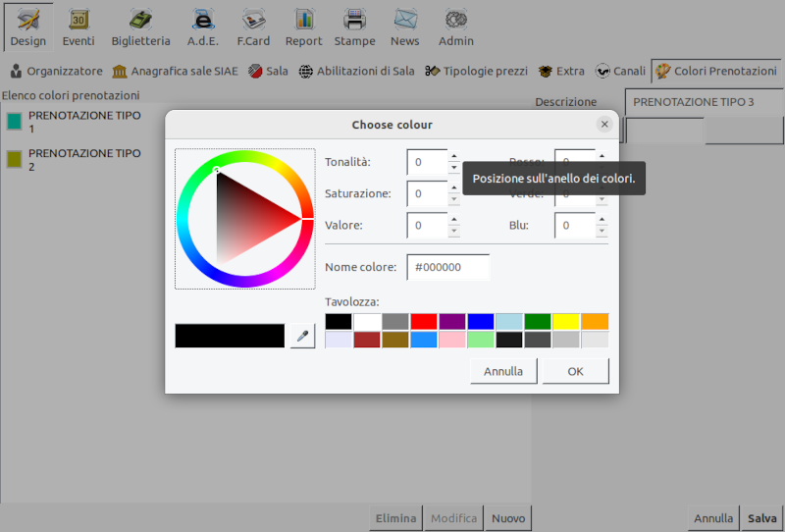Go to the Canali section
The height and width of the screenshot is (532, 785).
pos(620,71)
